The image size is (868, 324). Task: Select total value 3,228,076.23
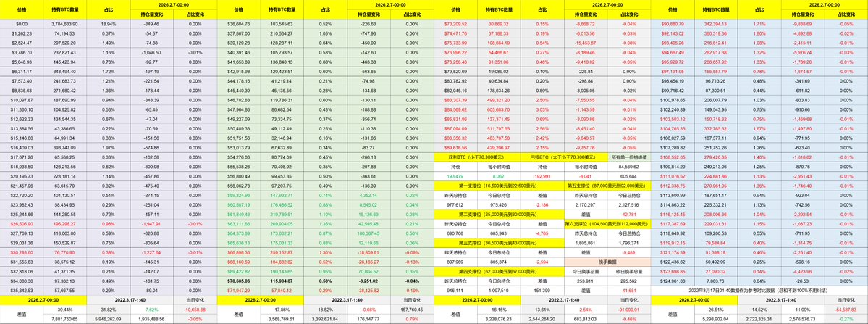(x=499, y=318)
